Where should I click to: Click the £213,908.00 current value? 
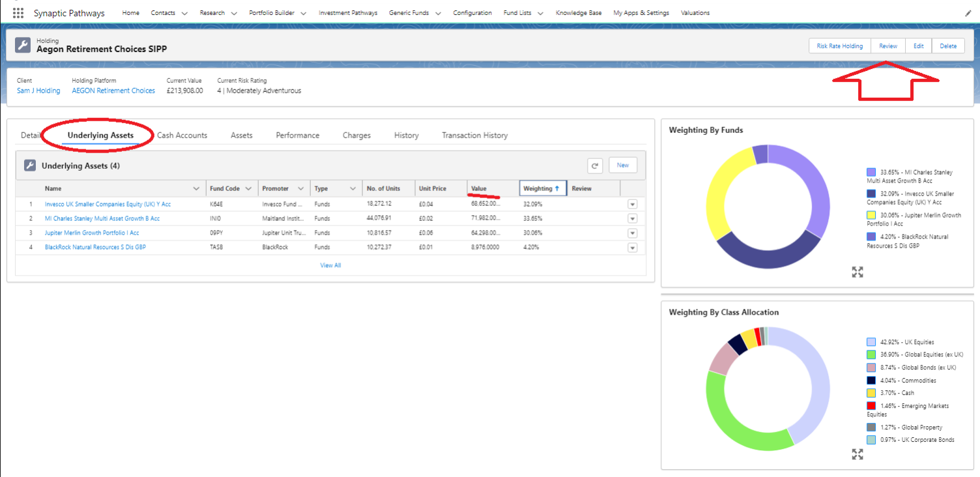click(185, 91)
